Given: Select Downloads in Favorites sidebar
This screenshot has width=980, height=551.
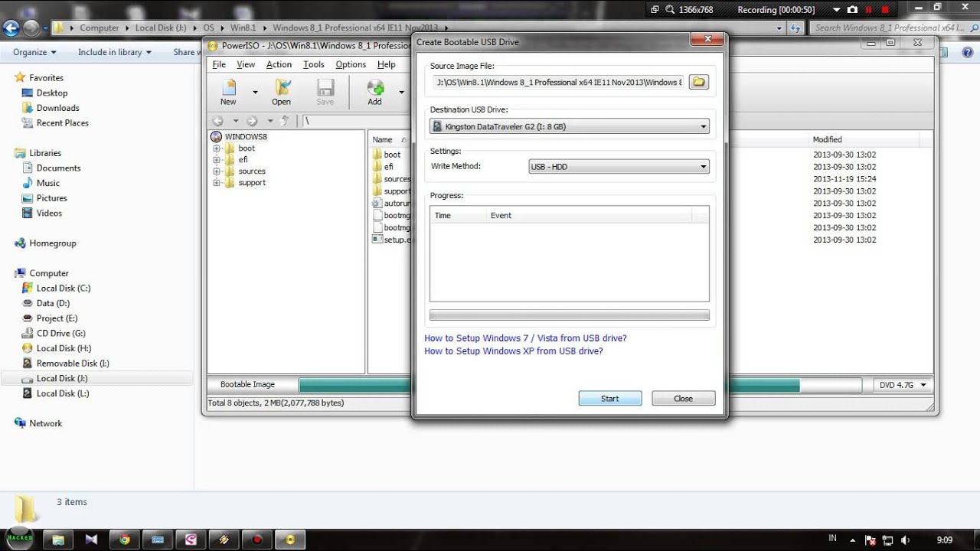Looking at the screenshot, I should [x=57, y=108].
